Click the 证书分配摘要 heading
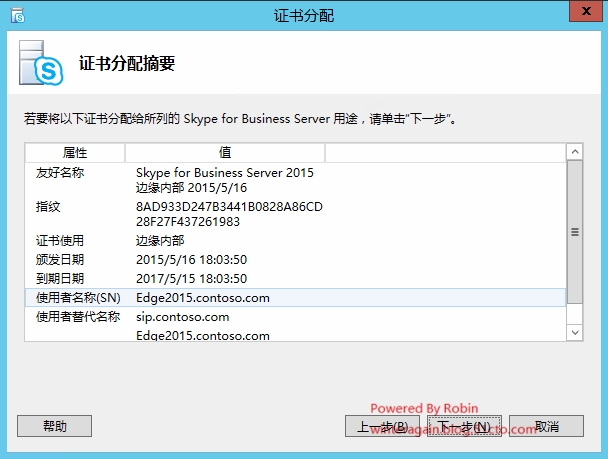This screenshot has width=608, height=459. pyautogui.click(x=127, y=63)
